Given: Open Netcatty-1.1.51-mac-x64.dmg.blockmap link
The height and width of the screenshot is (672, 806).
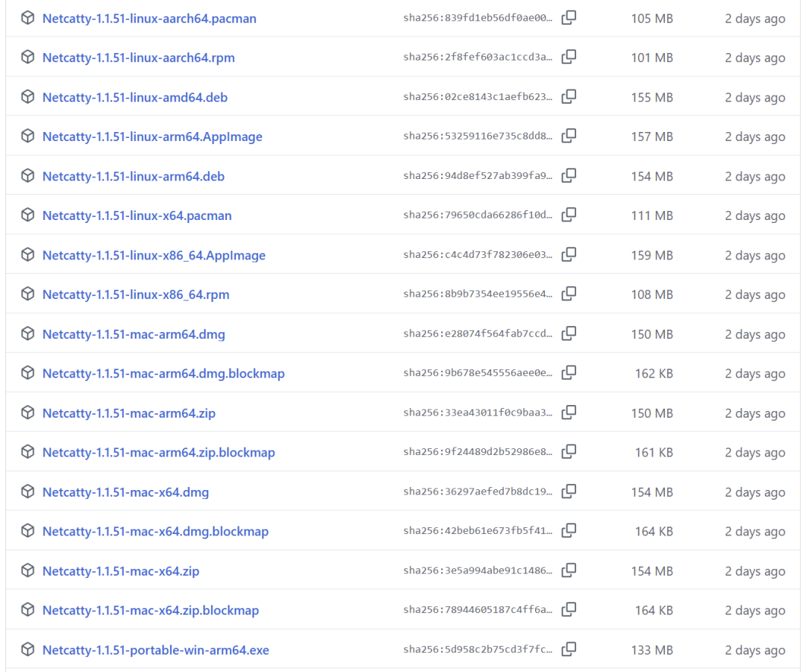Looking at the screenshot, I should [x=155, y=531].
